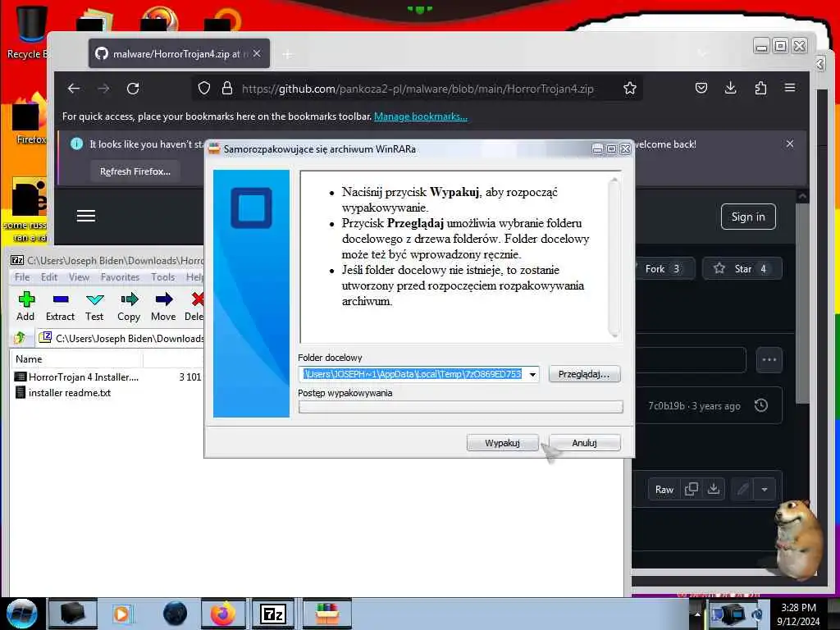Open the Edit menu in 7-Zip

pyautogui.click(x=49, y=277)
